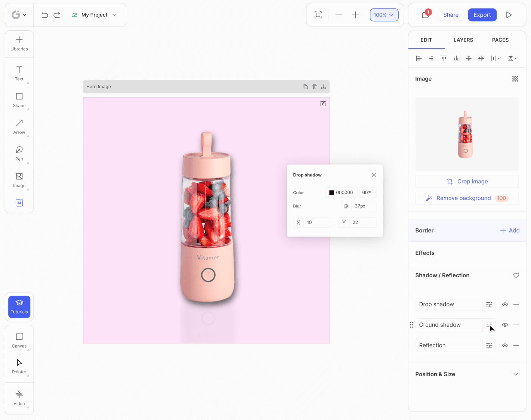Click the Export button
531x420 pixels.
482,15
